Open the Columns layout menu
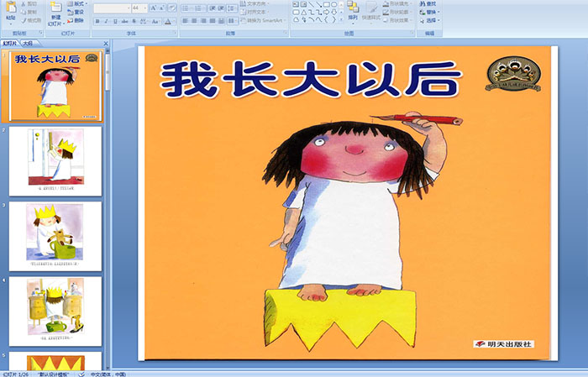The height and width of the screenshot is (377, 588). [233, 21]
